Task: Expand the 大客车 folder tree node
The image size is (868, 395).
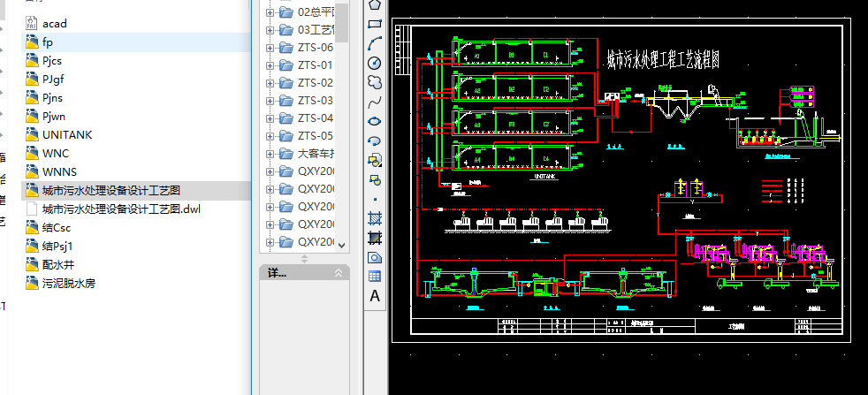Action: click(270, 154)
